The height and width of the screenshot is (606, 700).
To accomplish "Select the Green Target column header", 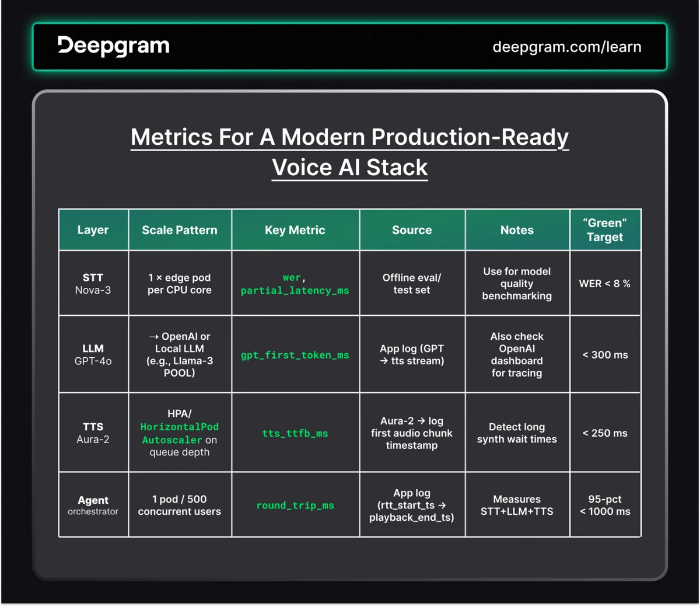I will (x=605, y=229).
